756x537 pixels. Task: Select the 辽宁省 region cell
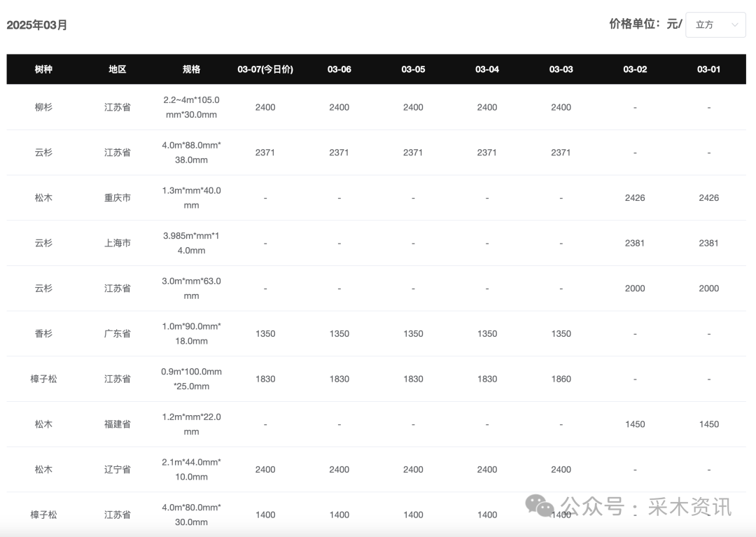pyautogui.click(x=117, y=470)
